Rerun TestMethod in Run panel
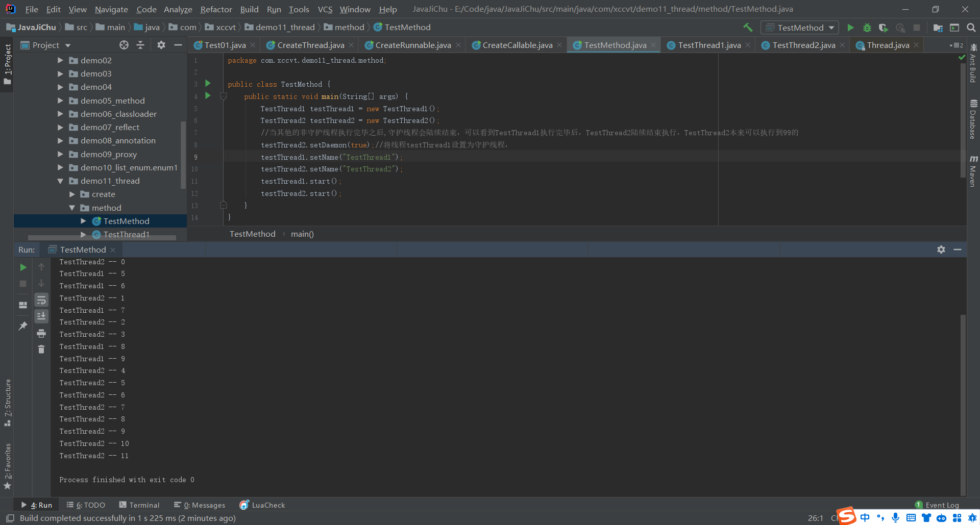This screenshot has width=980, height=525. (23, 267)
